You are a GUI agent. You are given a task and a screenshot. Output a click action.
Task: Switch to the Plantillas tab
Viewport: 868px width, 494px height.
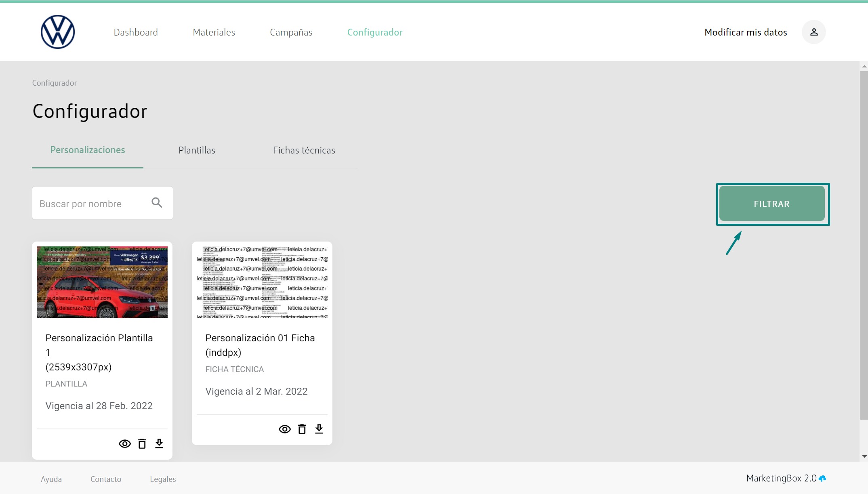tap(197, 150)
